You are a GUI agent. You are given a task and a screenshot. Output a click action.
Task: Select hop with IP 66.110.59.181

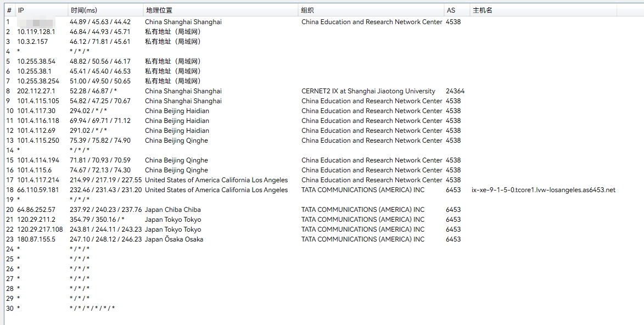click(37, 190)
